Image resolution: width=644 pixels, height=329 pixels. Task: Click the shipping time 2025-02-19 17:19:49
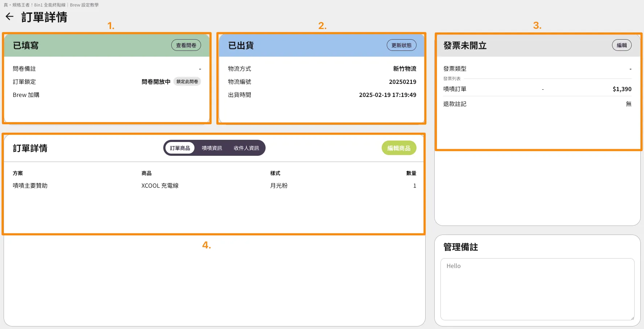[387, 95]
